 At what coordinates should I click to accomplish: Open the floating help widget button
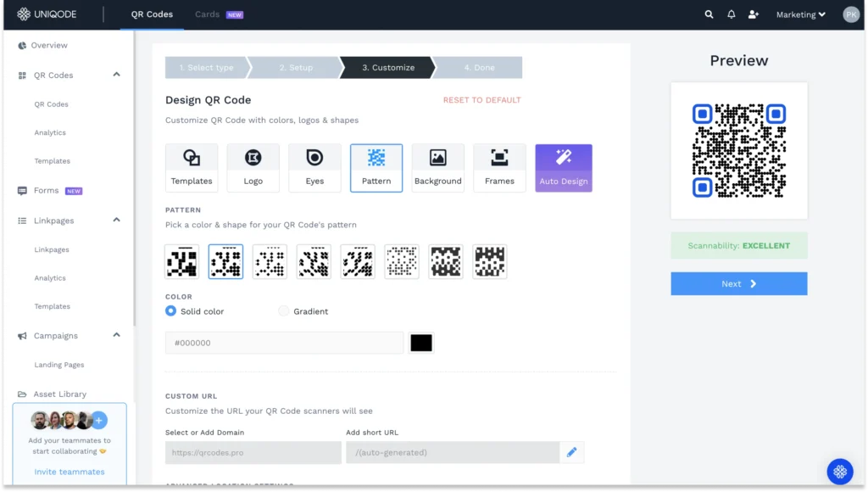840,472
